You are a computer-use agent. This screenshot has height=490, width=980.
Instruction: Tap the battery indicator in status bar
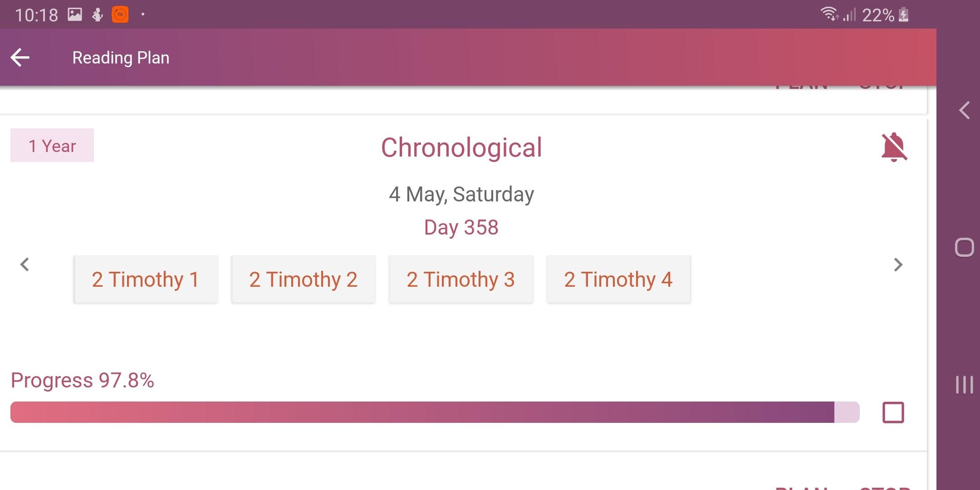pyautogui.click(x=903, y=15)
